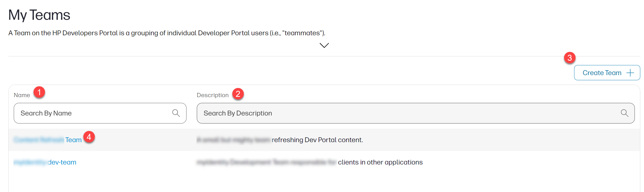This screenshot has height=192, width=644.
Task: Focus the Search By Name field
Action: (100, 113)
